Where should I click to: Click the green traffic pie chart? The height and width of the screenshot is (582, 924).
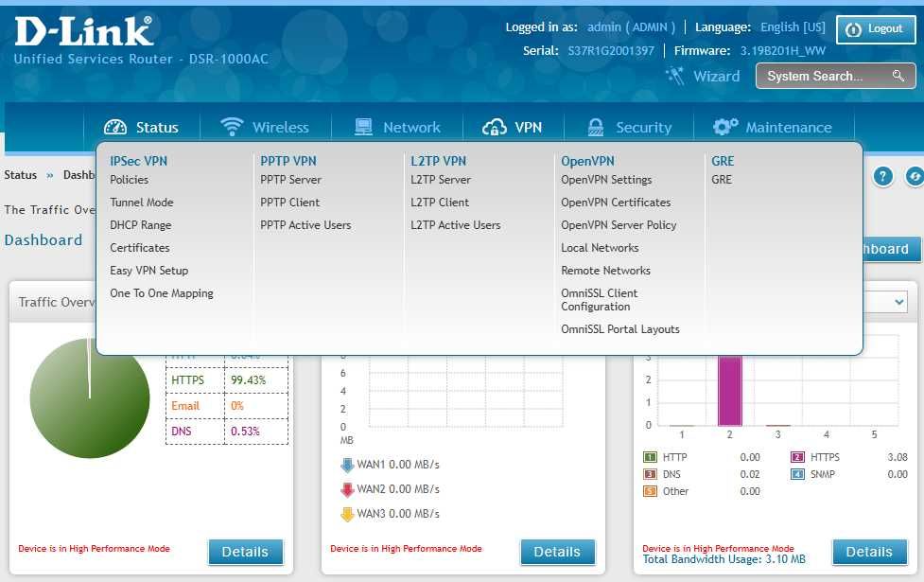90,398
